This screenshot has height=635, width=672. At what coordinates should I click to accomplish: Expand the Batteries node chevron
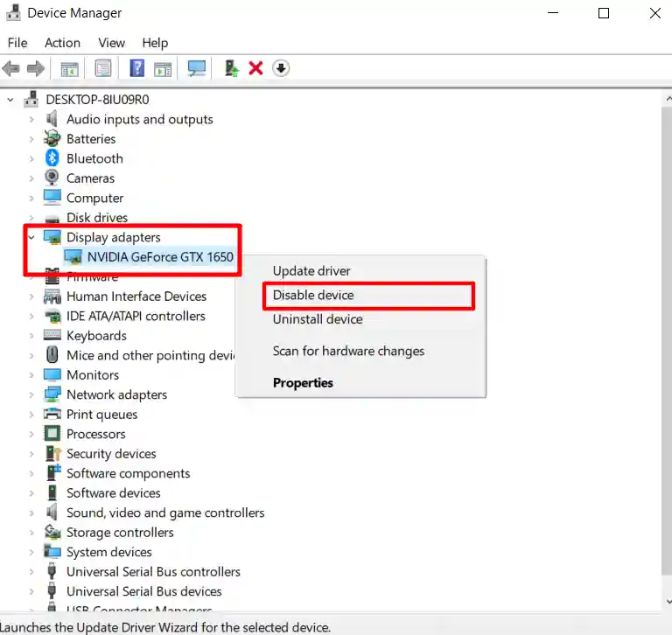pos(31,139)
